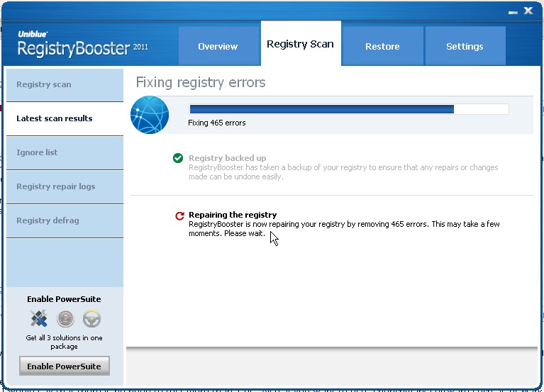The height and width of the screenshot is (392, 544).
Task: Click the wrench and screwdriver PowerSuite icon
Action: [x=39, y=318]
